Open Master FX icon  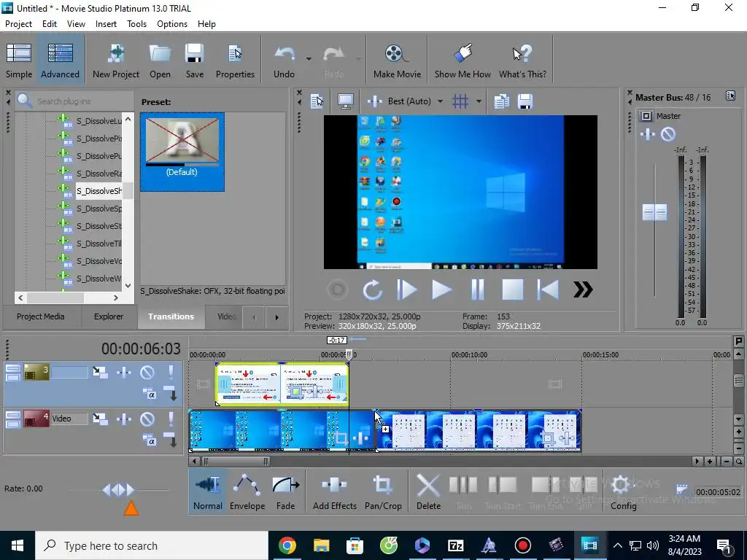(x=648, y=134)
